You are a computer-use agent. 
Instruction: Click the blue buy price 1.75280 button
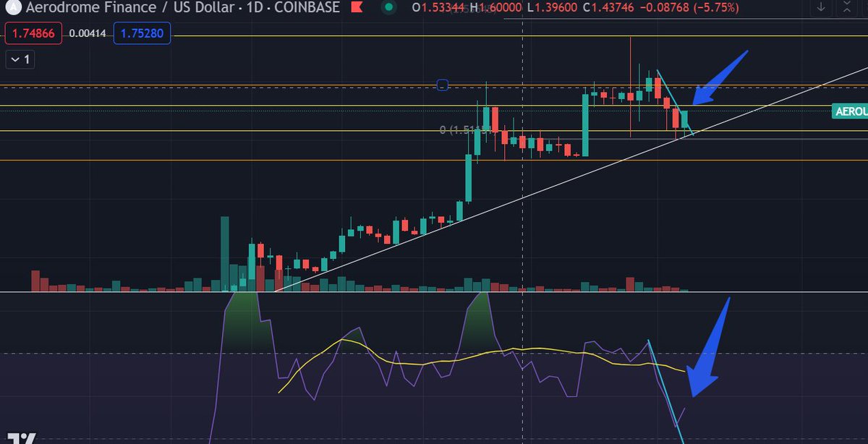(x=142, y=34)
